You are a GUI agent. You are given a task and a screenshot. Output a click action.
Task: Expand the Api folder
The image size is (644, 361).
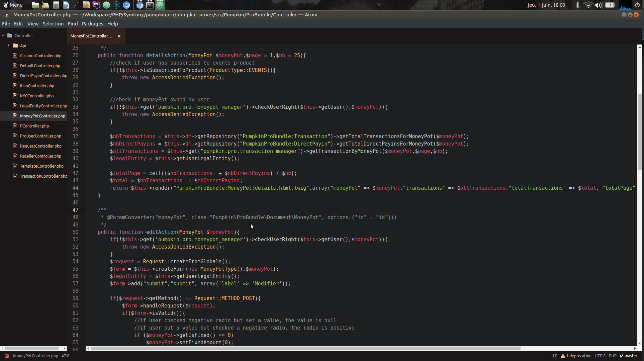(x=8, y=46)
